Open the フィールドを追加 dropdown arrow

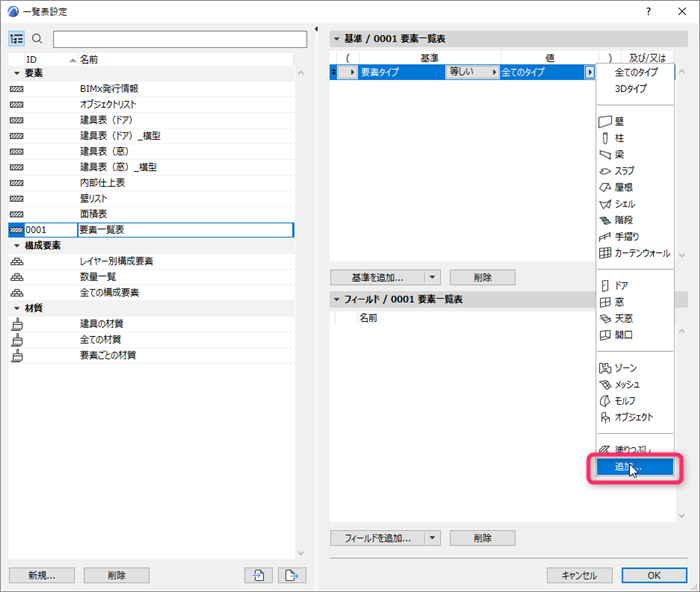pyautogui.click(x=432, y=538)
